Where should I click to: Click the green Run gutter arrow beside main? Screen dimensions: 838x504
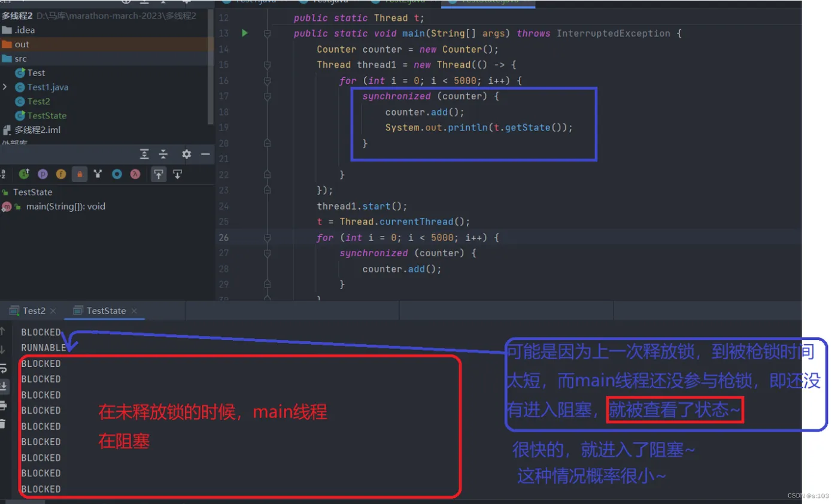[244, 34]
